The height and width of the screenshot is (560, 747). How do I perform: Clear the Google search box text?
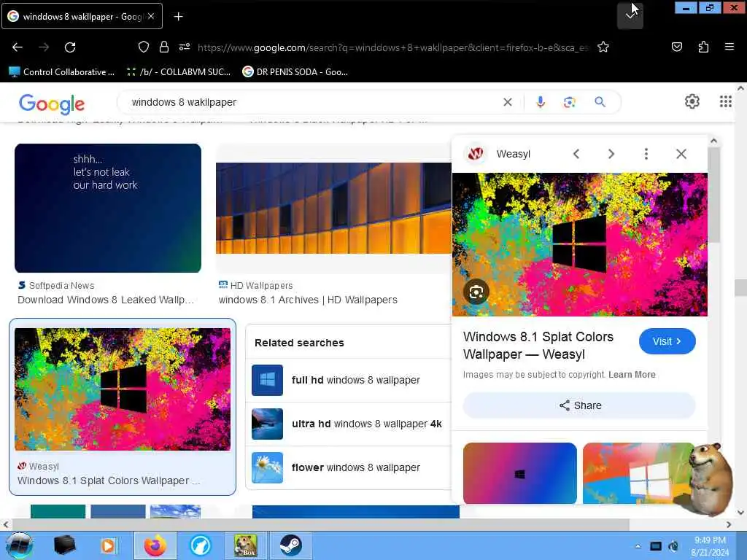508,102
